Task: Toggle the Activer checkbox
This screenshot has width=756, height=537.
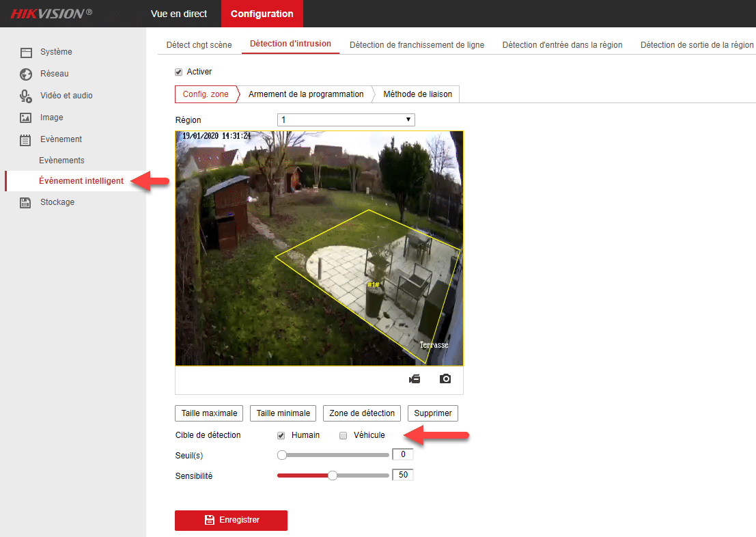Action: 178,72
